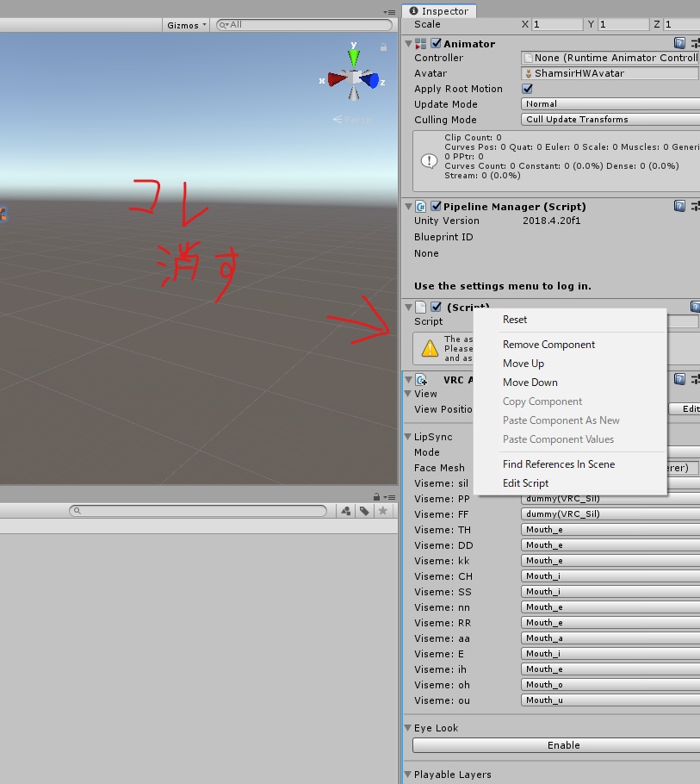Click the Controller object field

pos(610,58)
